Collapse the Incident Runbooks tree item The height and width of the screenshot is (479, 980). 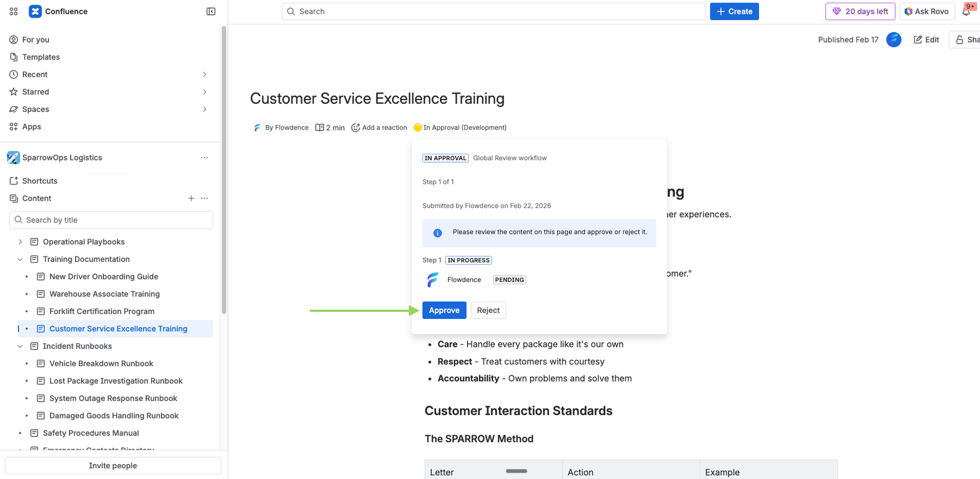pos(20,346)
